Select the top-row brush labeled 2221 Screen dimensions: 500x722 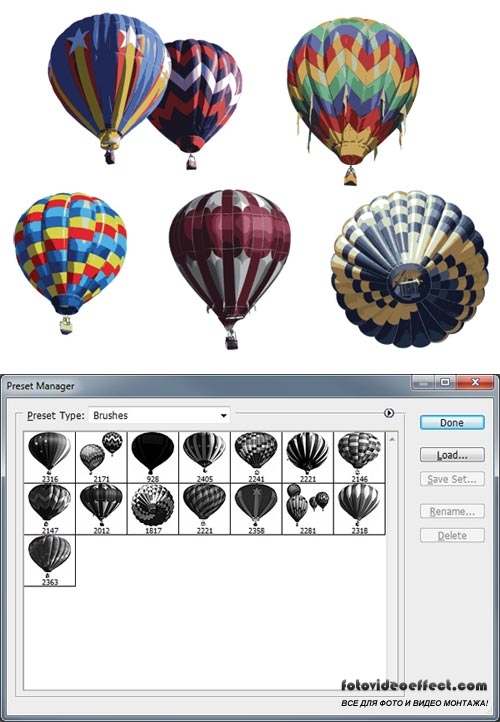308,457
